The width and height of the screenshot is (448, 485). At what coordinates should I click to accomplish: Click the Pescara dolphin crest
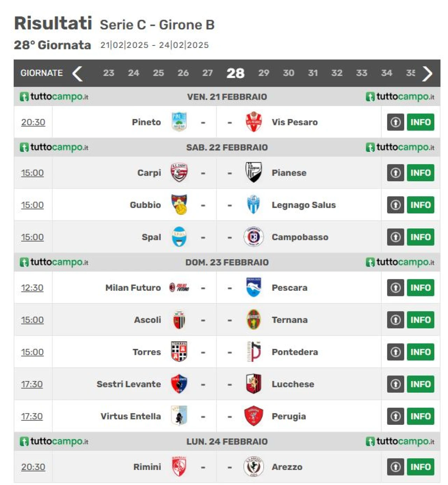(254, 288)
